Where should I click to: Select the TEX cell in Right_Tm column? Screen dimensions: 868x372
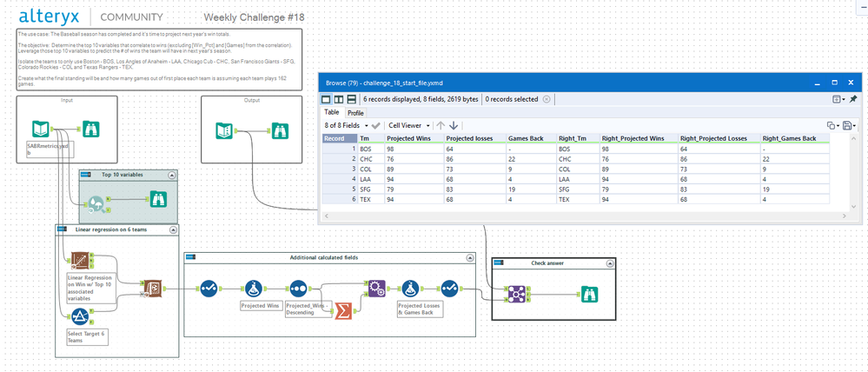(x=578, y=199)
